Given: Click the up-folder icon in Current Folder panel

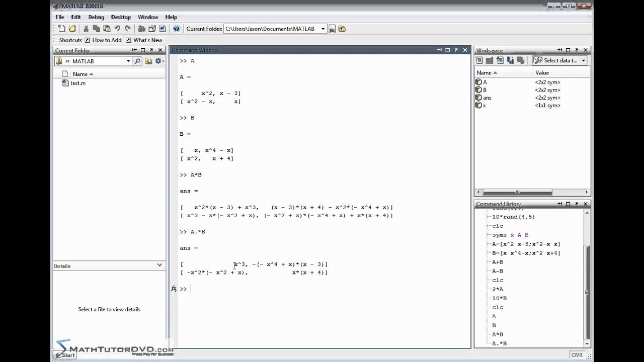Looking at the screenshot, I should (x=148, y=61).
